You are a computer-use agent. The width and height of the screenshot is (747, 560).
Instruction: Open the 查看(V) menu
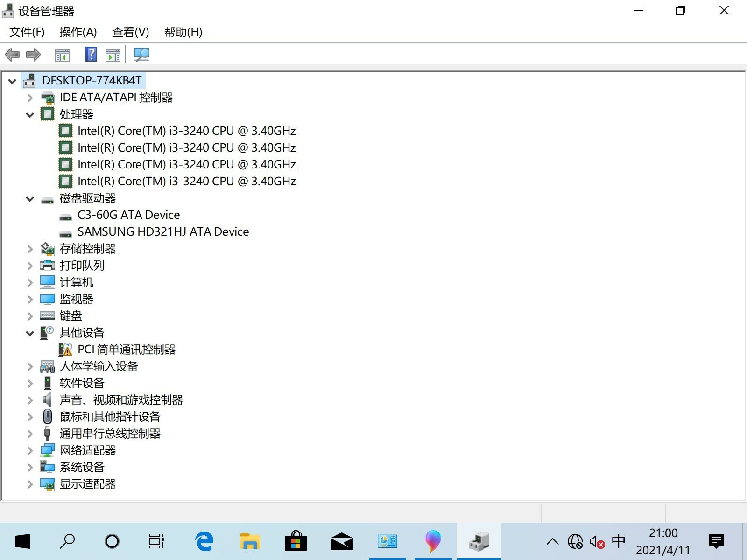click(130, 32)
